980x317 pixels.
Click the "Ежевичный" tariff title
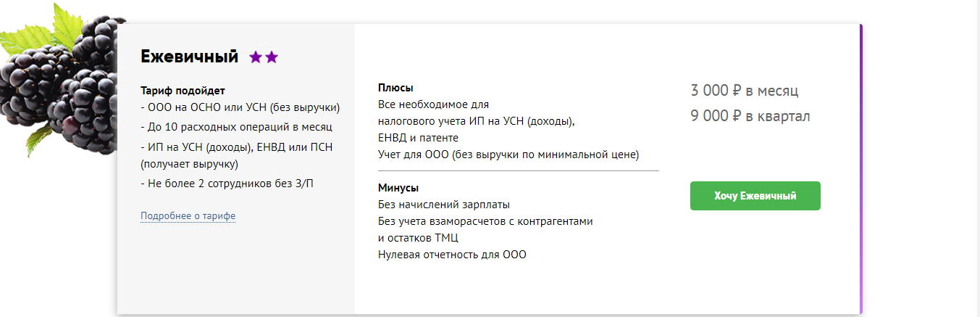(x=189, y=57)
